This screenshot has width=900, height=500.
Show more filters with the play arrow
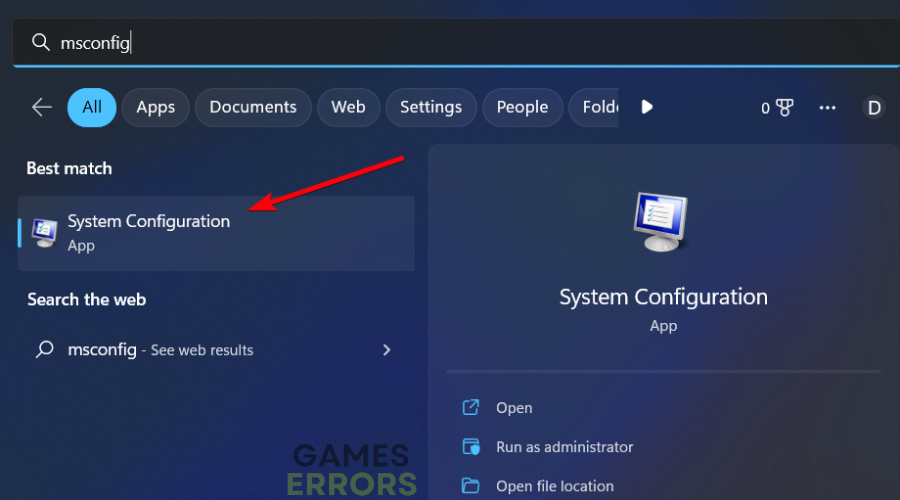pos(647,107)
